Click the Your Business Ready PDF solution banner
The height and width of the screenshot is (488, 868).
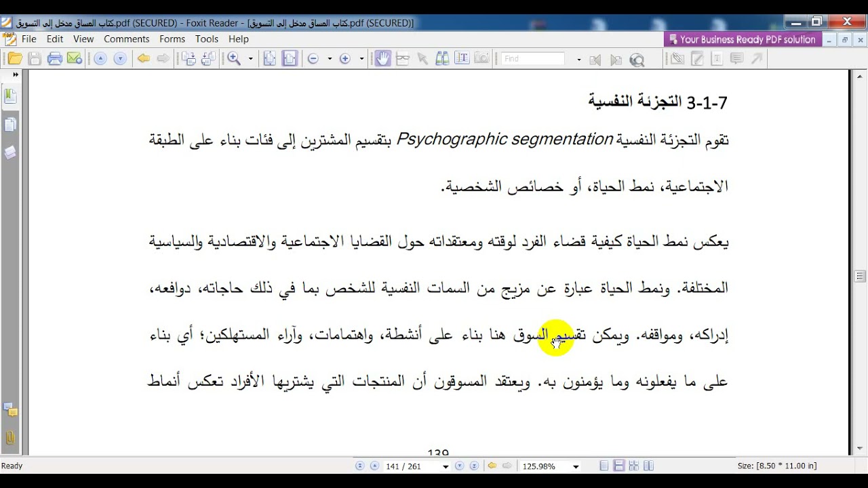pyautogui.click(x=743, y=40)
